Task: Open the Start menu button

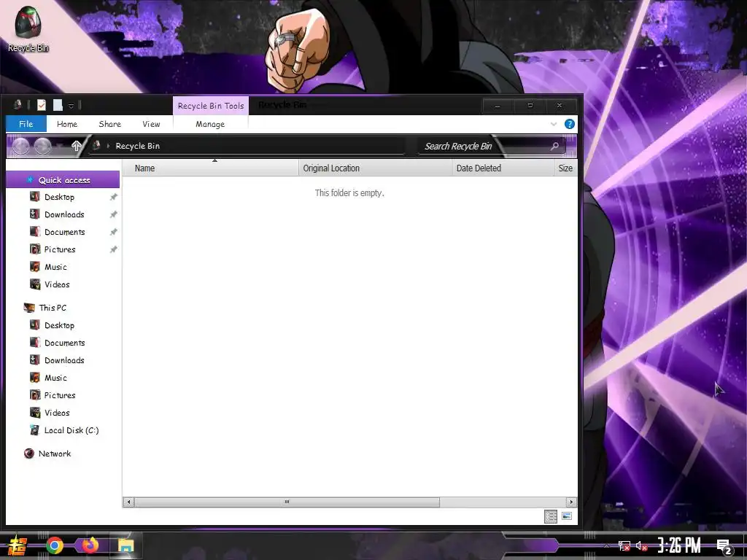Action: 18,545
